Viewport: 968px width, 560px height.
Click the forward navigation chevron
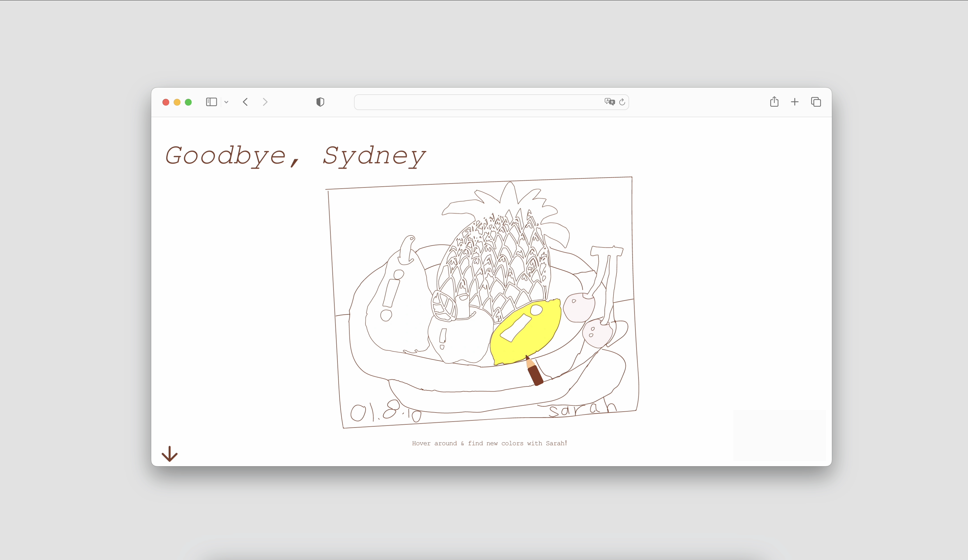click(x=265, y=102)
